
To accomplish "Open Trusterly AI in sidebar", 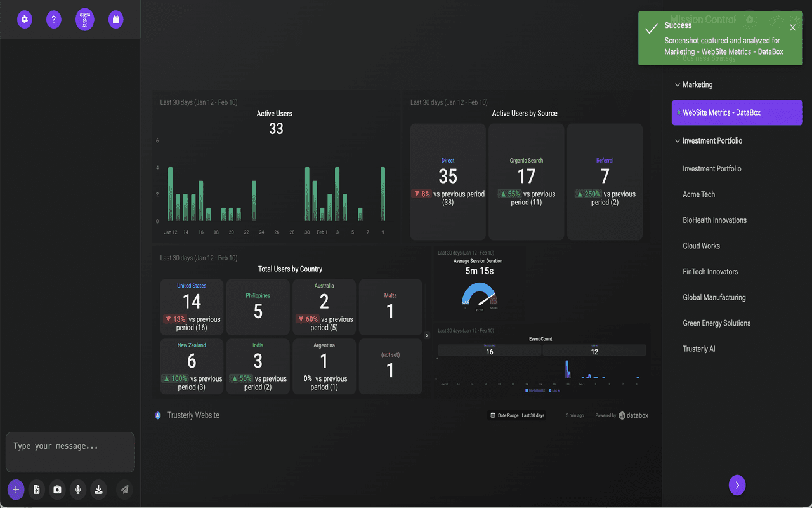I will click(x=699, y=349).
